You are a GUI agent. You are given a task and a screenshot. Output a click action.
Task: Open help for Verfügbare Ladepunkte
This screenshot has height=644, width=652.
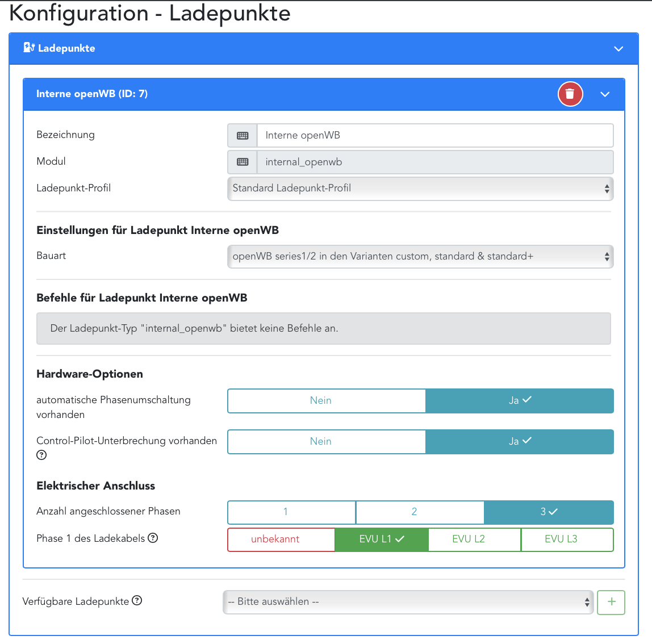pyautogui.click(x=137, y=601)
